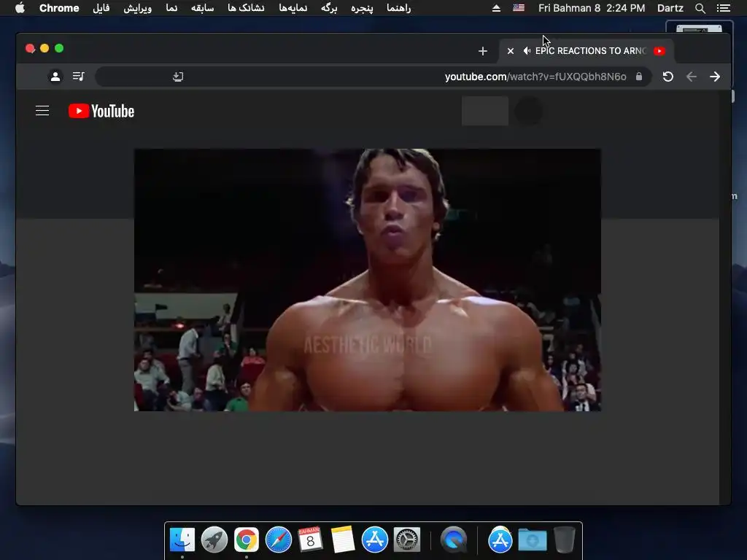Close the EPIC REACTIONS tab
Image resolution: width=747 pixels, height=560 pixels.
510,51
